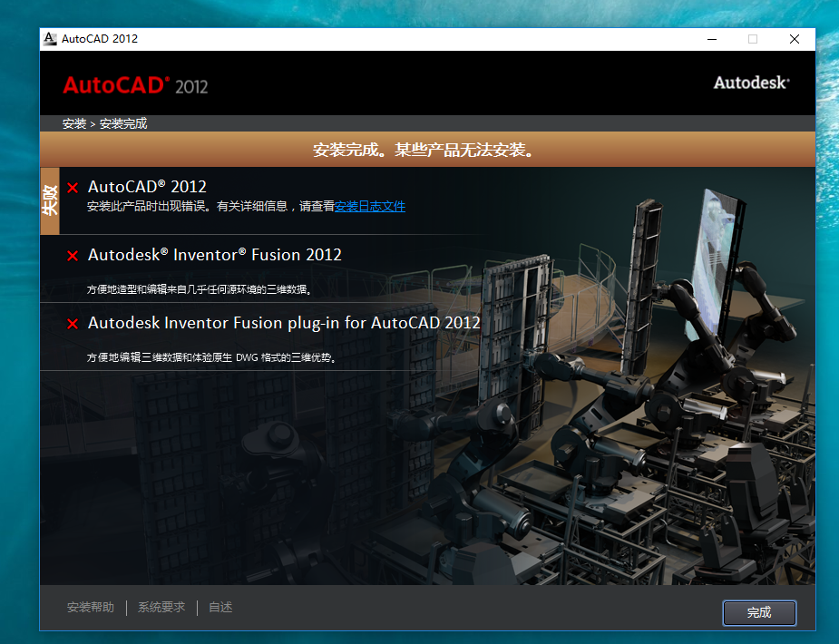839x644 pixels.
Task: Click the 失败 failure label tab
Action: tap(50, 200)
